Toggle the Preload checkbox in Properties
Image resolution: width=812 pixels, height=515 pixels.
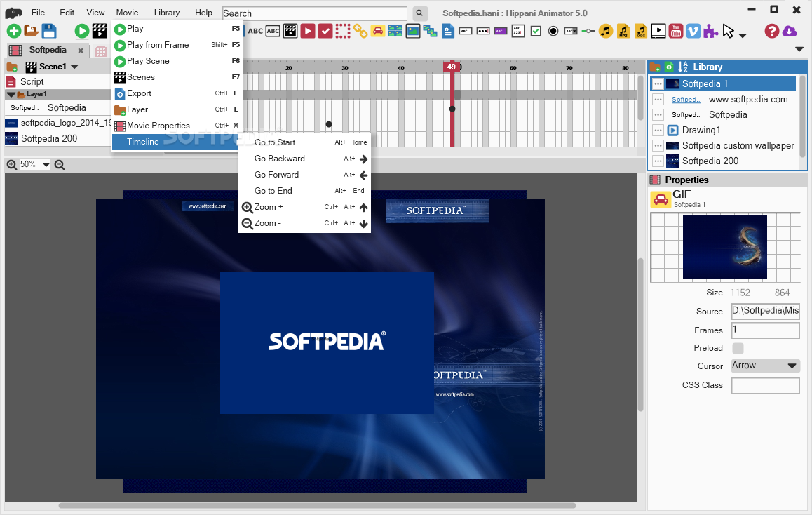pos(738,348)
